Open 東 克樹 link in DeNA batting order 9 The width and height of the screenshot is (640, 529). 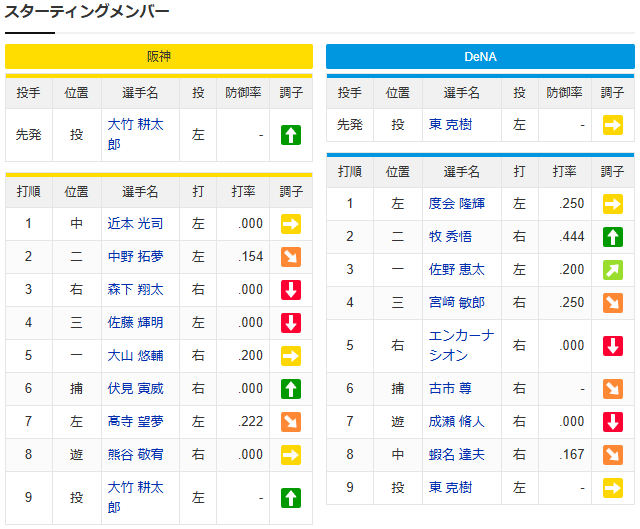tap(450, 488)
